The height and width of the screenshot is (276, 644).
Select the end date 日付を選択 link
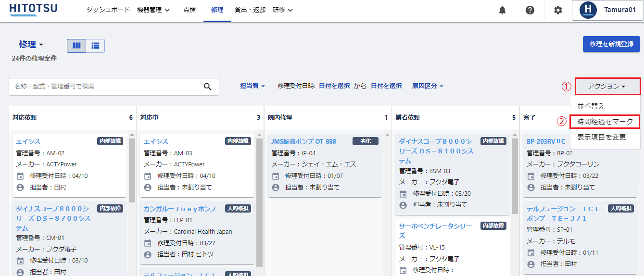coord(386,86)
